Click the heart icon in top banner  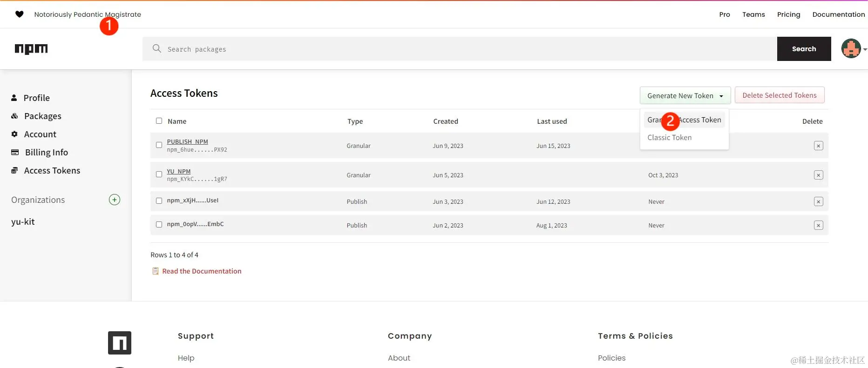tap(19, 14)
